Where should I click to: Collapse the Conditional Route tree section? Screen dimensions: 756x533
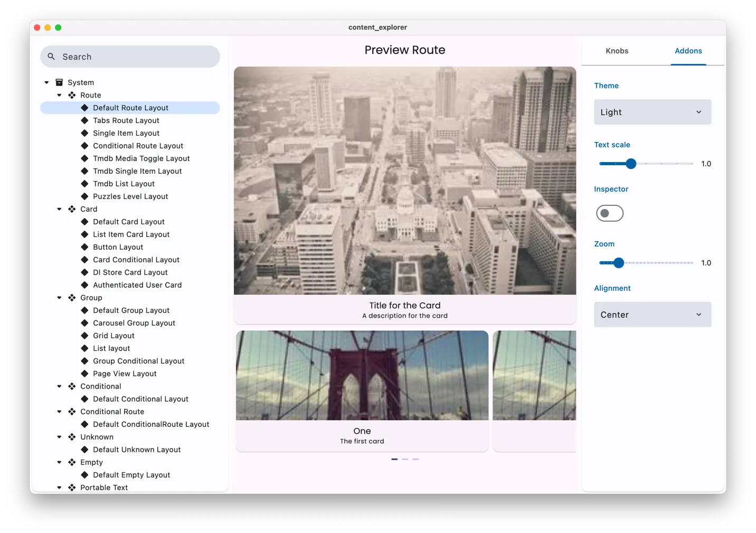60,412
